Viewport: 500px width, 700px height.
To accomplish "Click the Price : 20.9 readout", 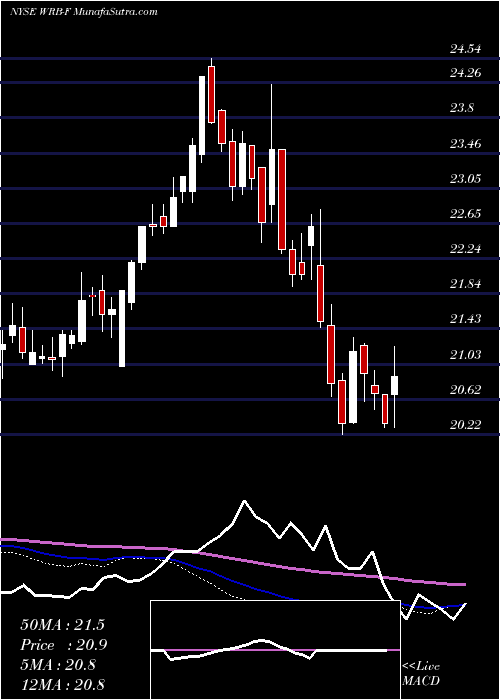I will coord(64,645).
